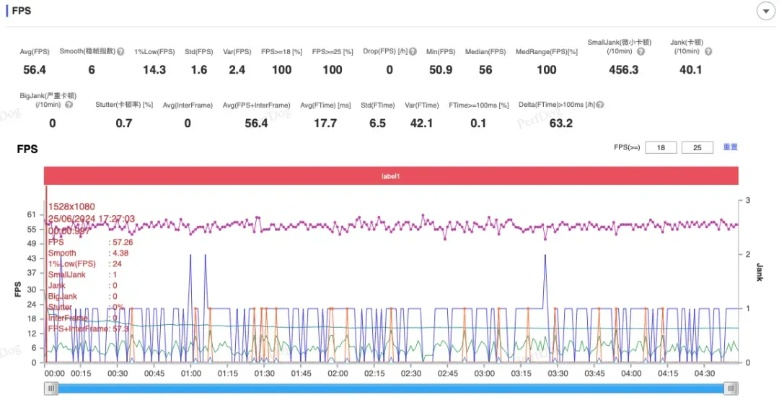Click the 03:15 tick on the time axis
The width and height of the screenshot is (779, 400).
click(x=521, y=373)
